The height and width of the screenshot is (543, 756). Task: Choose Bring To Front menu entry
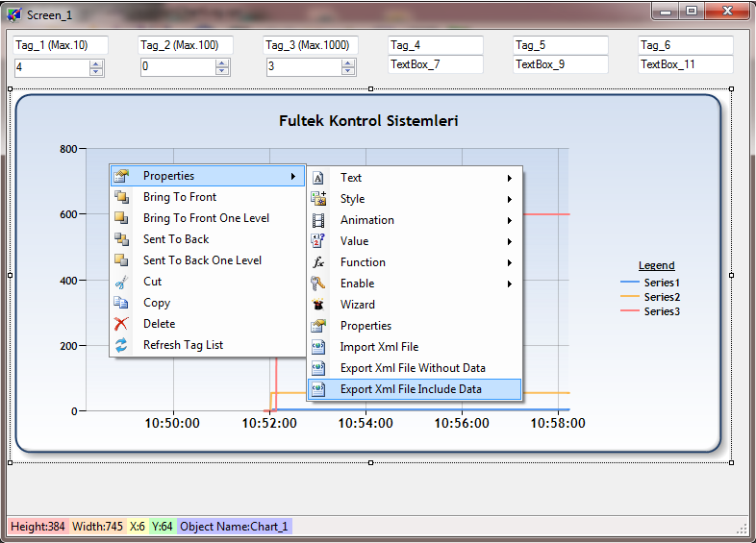180,197
